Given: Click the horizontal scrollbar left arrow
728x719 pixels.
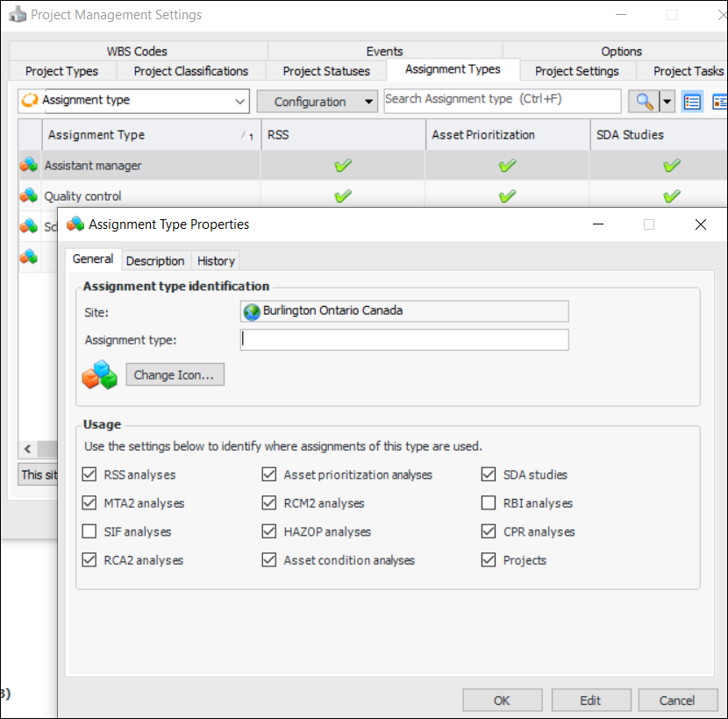Looking at the screenshot, I should [27, 449].
